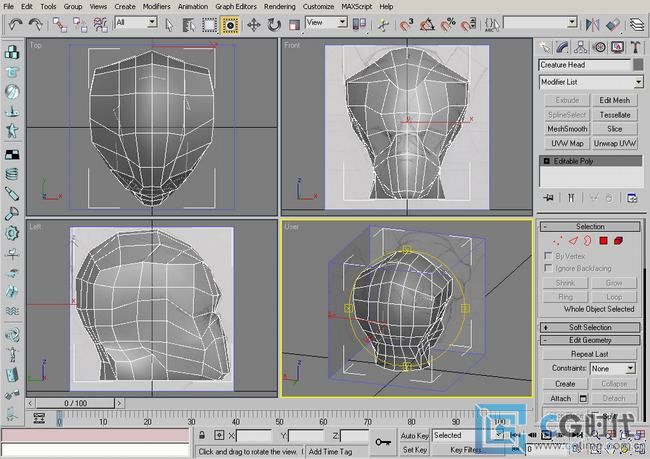Screen dimensions: 650x459
Task: Select Edge sub-object level icon
Action: click(x=573, y=240)
